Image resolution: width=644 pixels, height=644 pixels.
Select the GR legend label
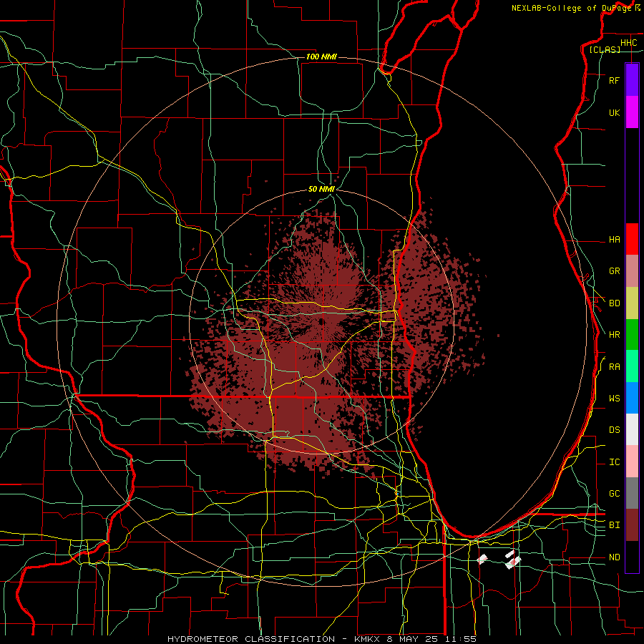pyautogui.click(x=614, y=271)
